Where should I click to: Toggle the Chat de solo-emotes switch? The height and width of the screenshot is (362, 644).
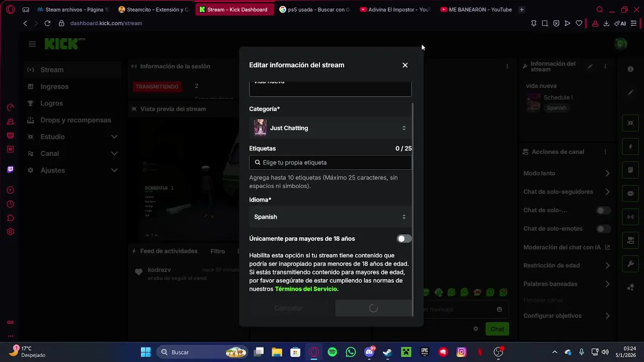tap(603, 229)
